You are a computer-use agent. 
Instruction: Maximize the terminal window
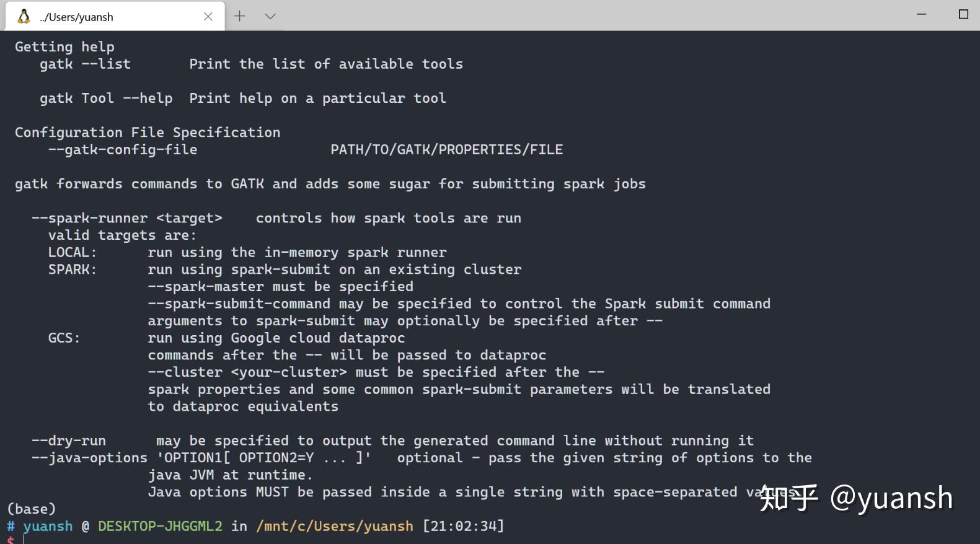[963, 14]
